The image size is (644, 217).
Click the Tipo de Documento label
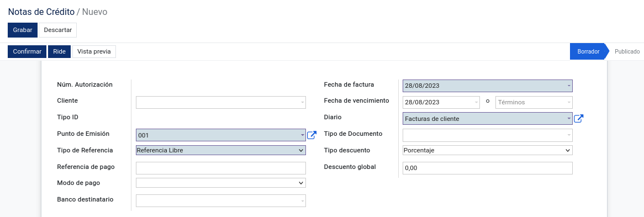coord(353,134)
